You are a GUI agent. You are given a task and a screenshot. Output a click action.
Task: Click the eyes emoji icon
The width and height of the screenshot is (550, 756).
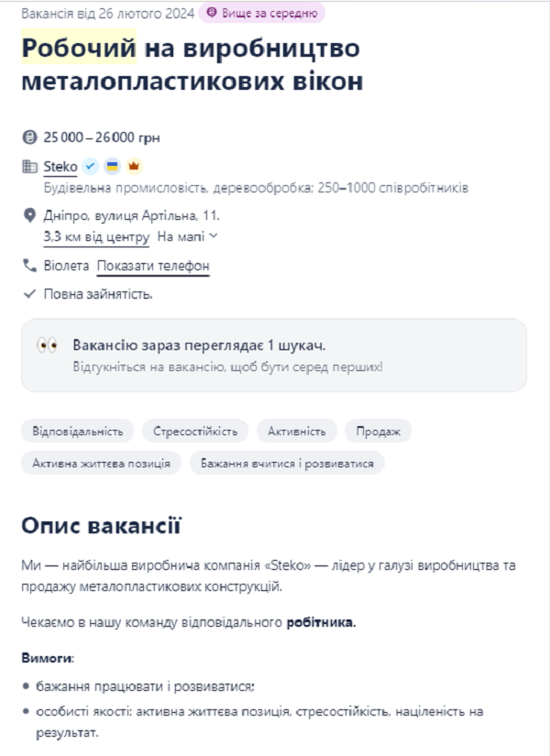tap(48, 345)
